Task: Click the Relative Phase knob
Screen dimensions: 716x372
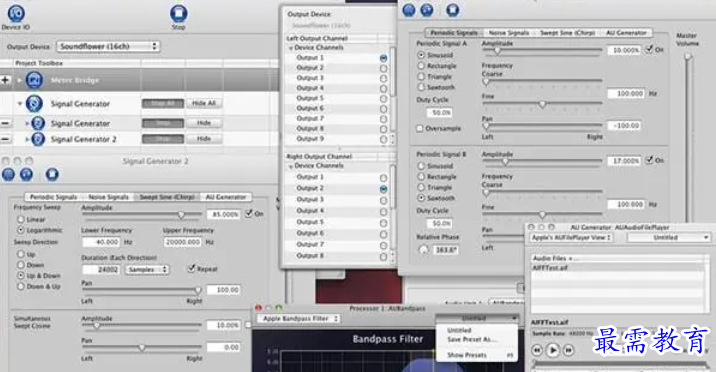Action: point(424,250)
